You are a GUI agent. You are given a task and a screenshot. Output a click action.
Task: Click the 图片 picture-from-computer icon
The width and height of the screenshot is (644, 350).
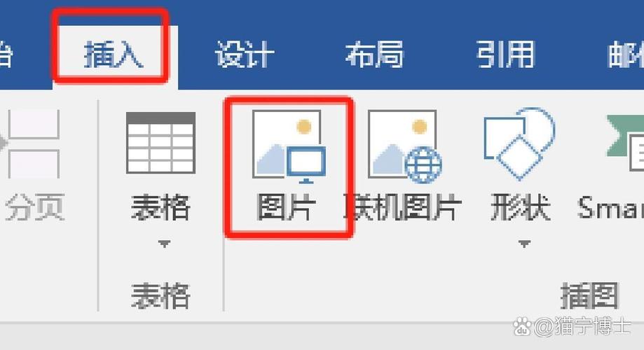[x=289, y=146]
